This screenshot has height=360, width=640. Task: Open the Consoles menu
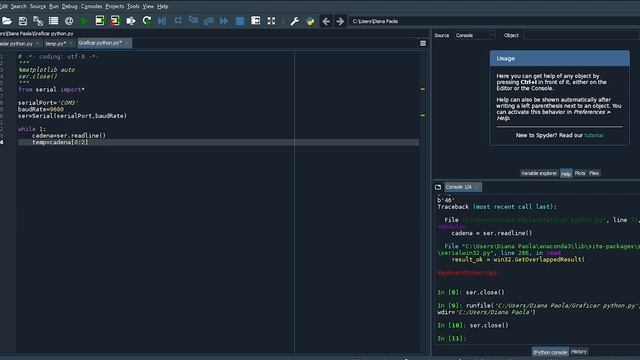[x=91, y=6]
